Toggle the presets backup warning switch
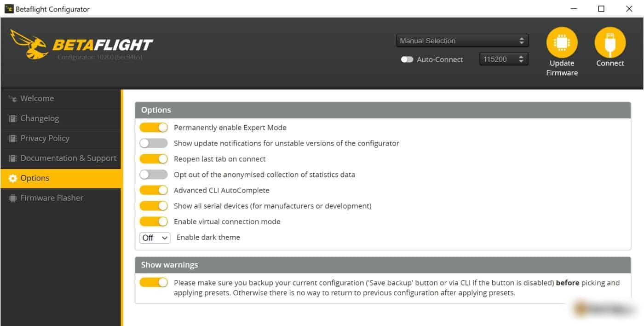This screenshot has width=644, height=326. point(154,282)
